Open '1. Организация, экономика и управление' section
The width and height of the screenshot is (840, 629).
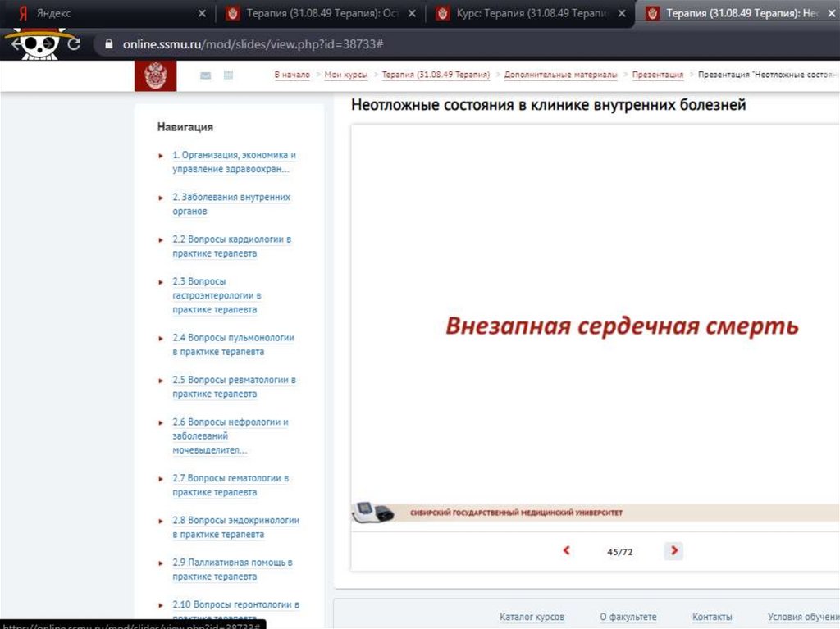234,162
